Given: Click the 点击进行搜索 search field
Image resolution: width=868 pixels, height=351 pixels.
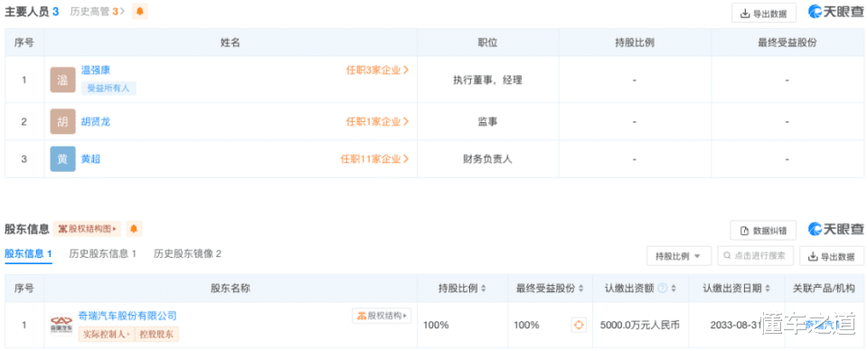Looking at the screenshot, I should (x=756, y=256).
